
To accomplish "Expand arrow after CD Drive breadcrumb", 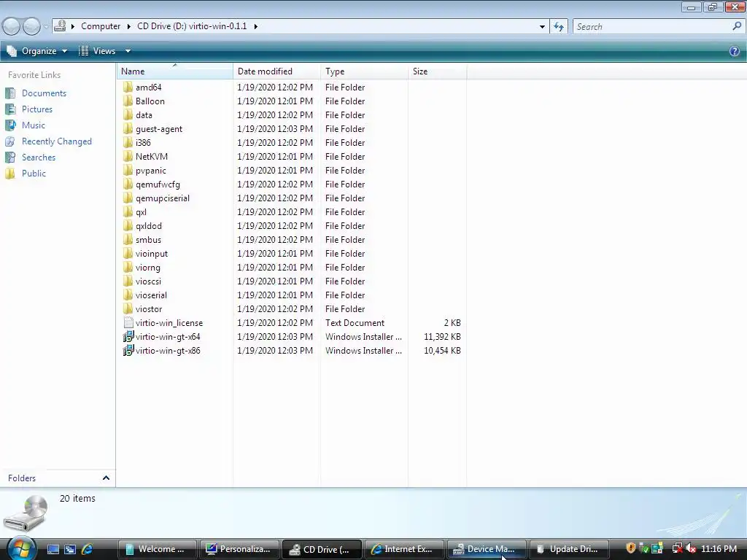I will pos(256,26).
